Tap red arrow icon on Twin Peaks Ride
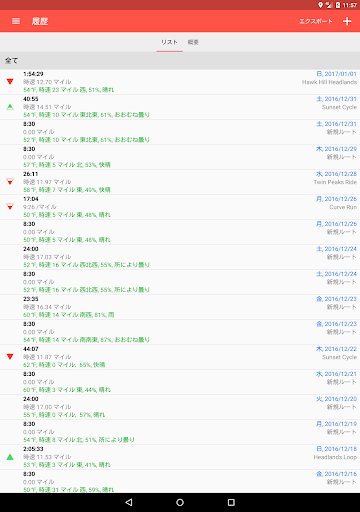This screenshot has width=360, height=512. (x=10, y=181)
